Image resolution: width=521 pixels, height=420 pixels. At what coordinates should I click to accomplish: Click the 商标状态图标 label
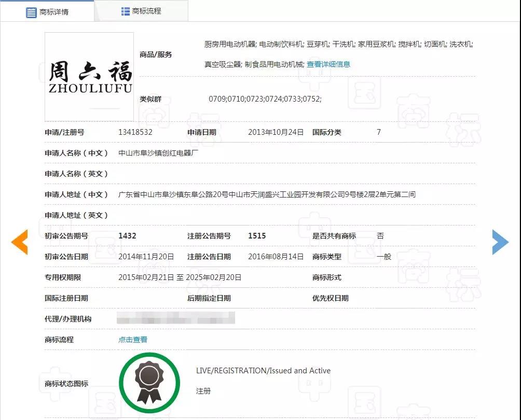pos(66,384)
